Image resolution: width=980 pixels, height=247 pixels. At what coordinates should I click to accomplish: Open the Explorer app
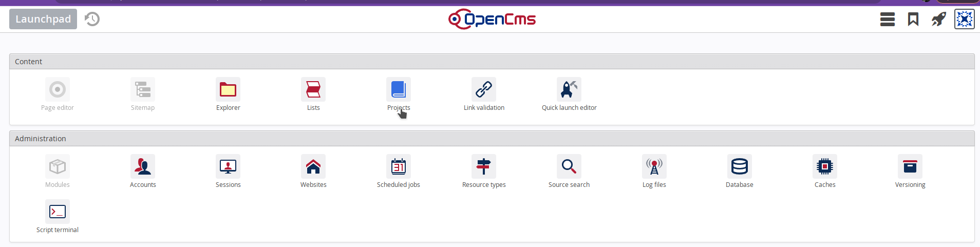[x=228, y=90]
